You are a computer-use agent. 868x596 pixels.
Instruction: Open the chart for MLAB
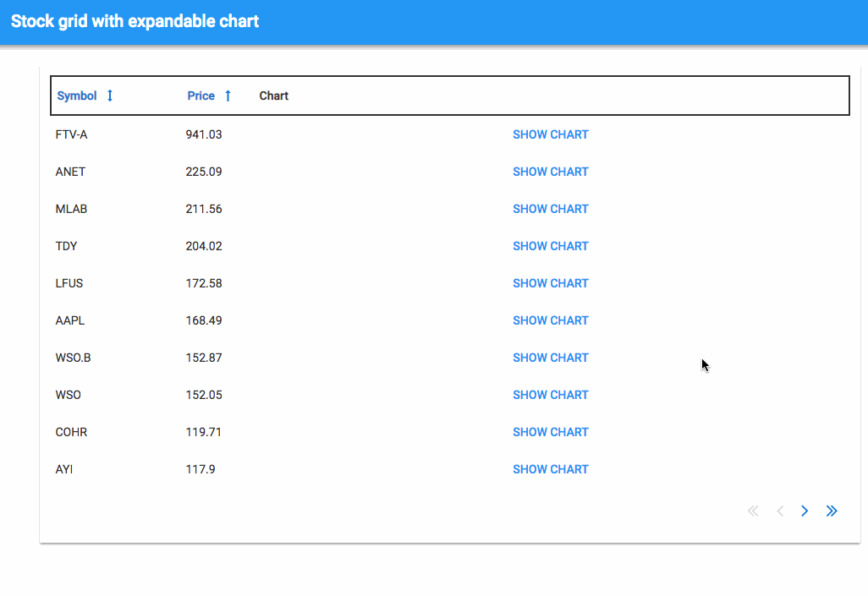[551, 209]
